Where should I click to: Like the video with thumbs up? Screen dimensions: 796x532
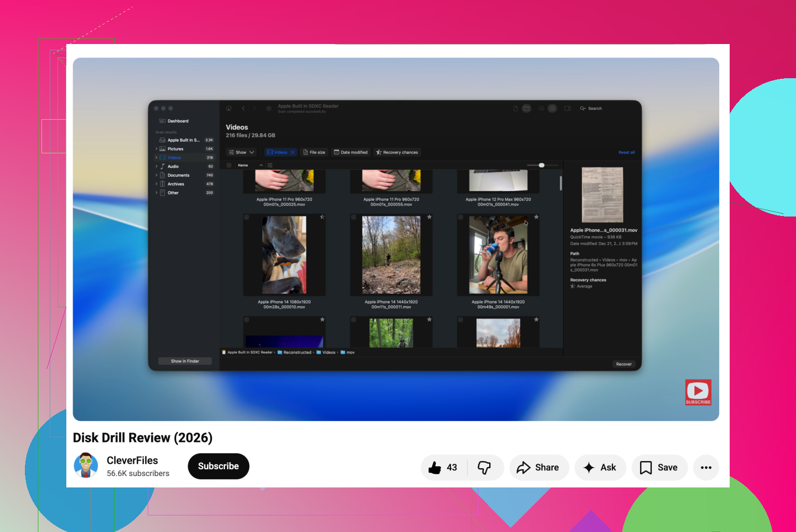[435, 468]
